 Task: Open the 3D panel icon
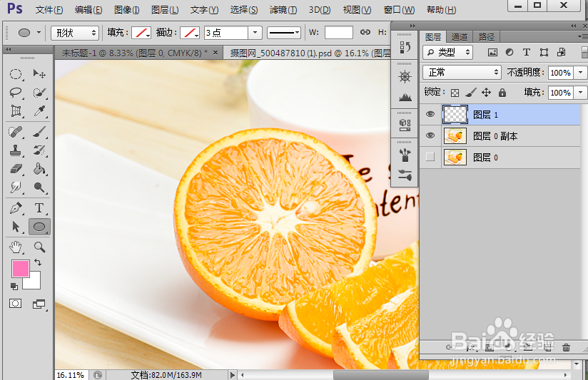click(405, 125)
